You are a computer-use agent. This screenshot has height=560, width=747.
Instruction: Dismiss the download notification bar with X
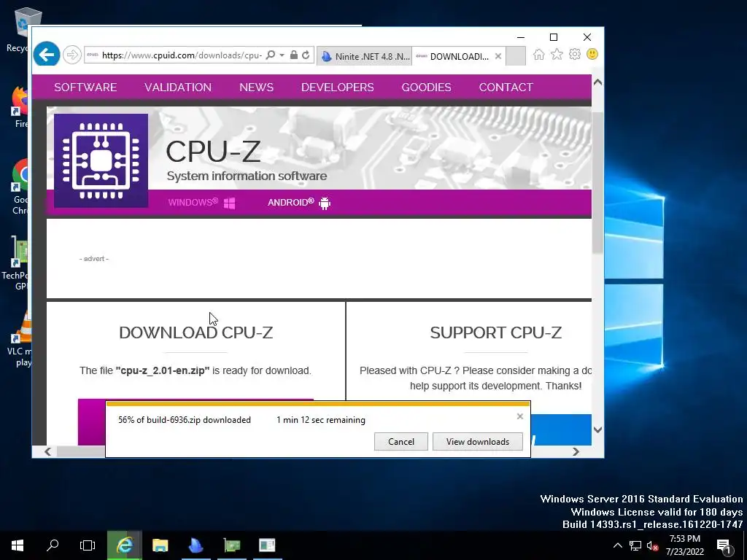519,416
